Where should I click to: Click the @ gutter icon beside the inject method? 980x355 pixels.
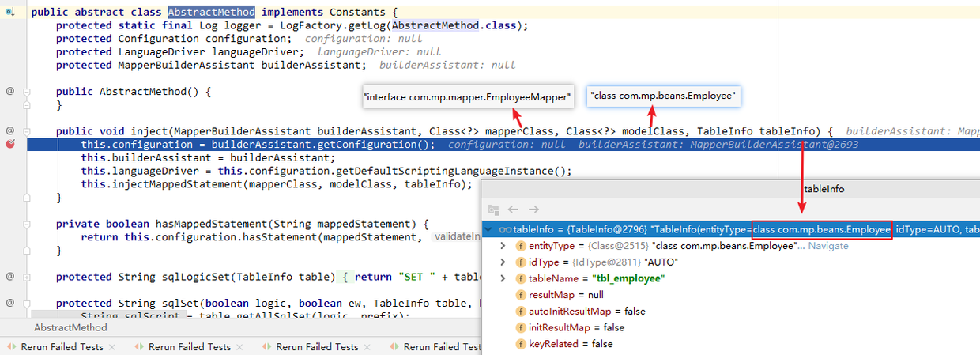pyautogui.click(x=10, y=130)
